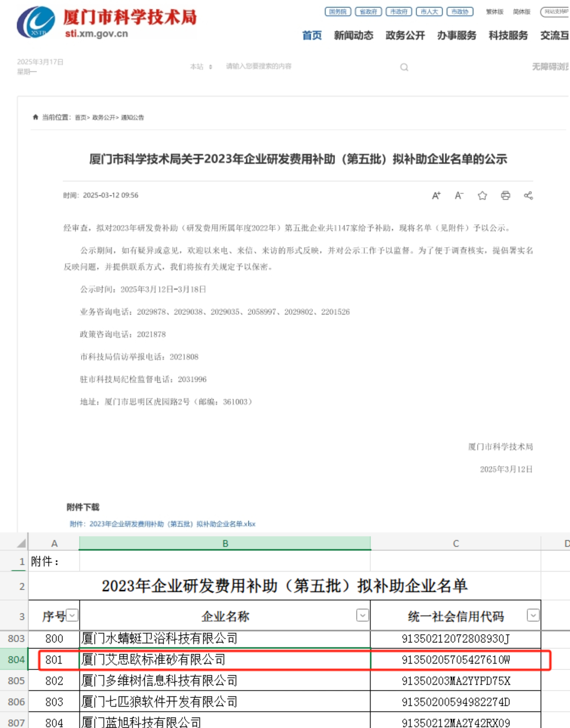Click the home breadcrumb icon

coord(35,117)
